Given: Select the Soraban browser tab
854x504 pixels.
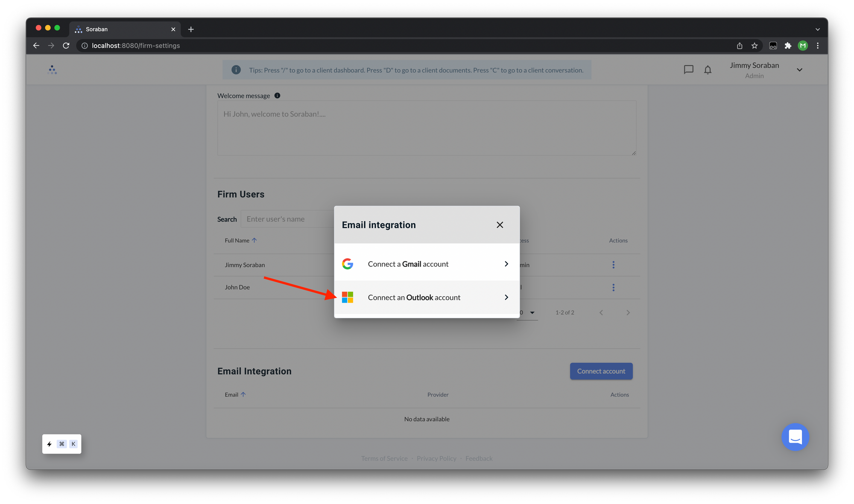Looking at the screenshot, I should [x=125, y=29].
